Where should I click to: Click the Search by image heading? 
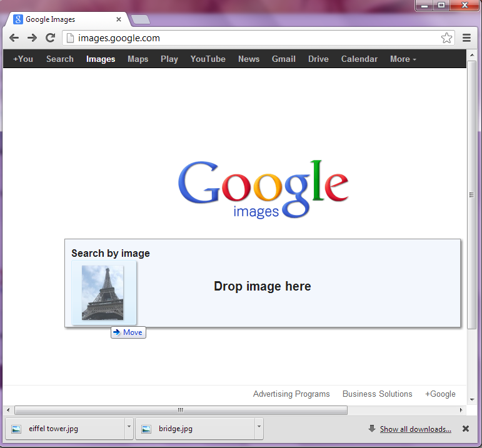111,253
